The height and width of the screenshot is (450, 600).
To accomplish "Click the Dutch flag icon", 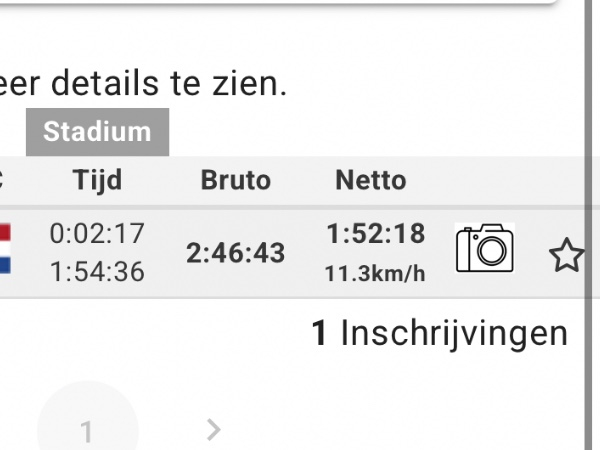I will tap(5, 249).
